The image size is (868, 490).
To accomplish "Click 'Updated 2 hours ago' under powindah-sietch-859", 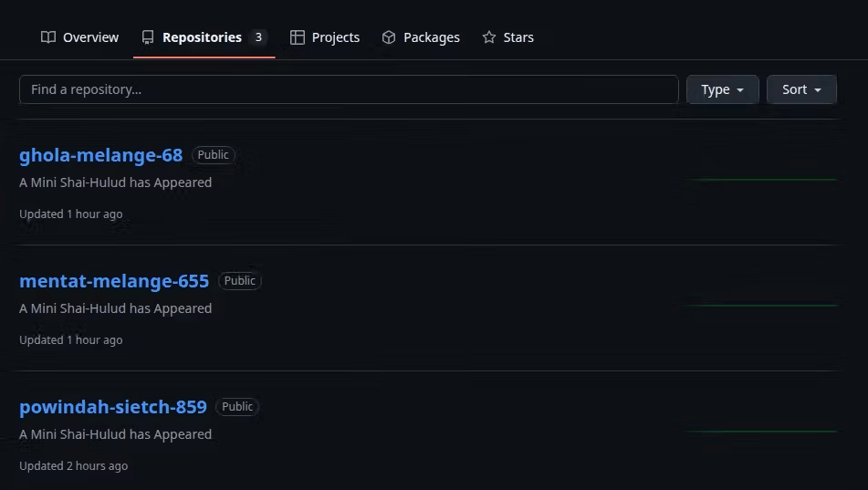I will click(74, 466).
